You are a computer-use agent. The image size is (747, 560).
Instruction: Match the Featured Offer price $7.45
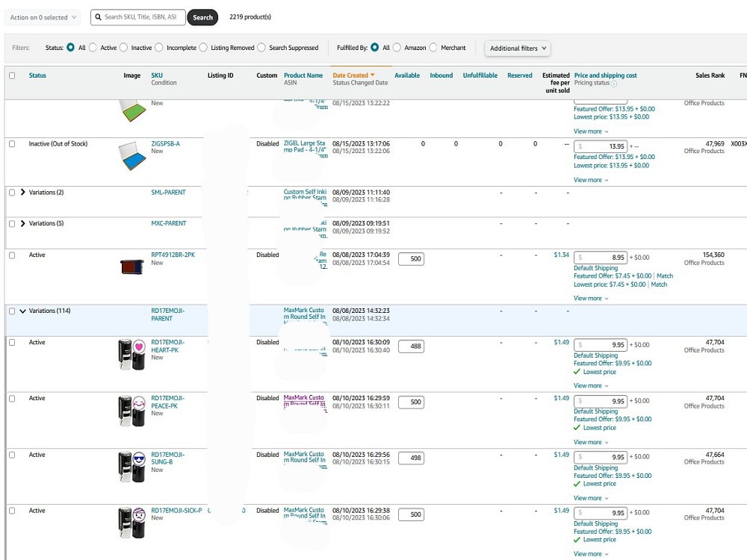point(665,276)
